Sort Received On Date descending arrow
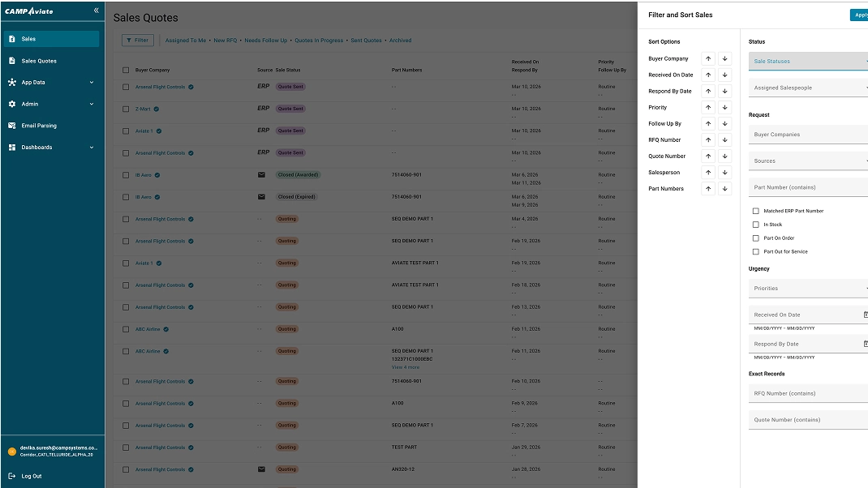 (x=724, y=75)
